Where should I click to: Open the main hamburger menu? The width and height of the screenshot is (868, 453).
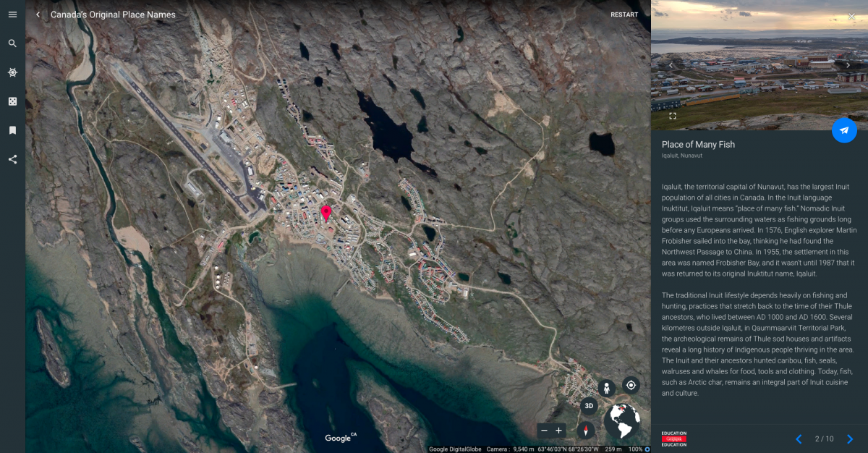pyautogui.click(x=12, y=14)
